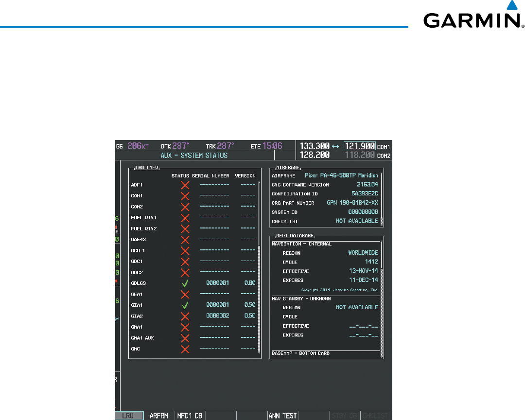Click the GIA1 green checkmark status icon

click(x=185, y=305)
